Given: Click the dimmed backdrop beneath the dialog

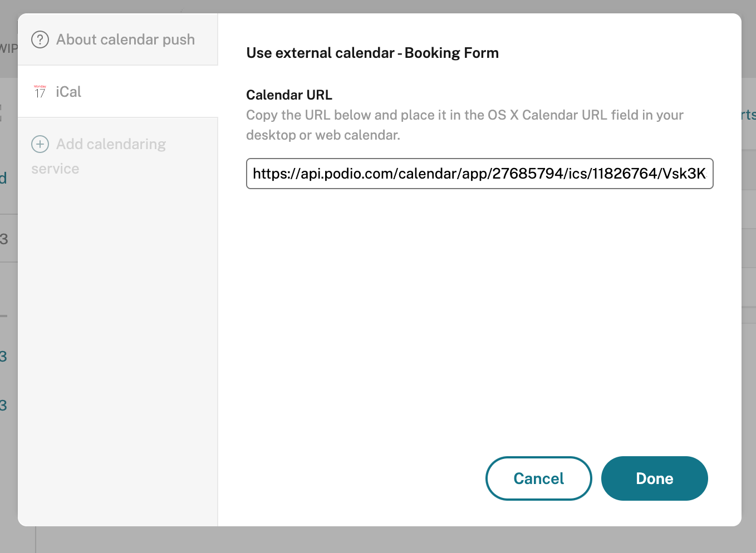Looking at the screenshot, I should click(390, 540).
